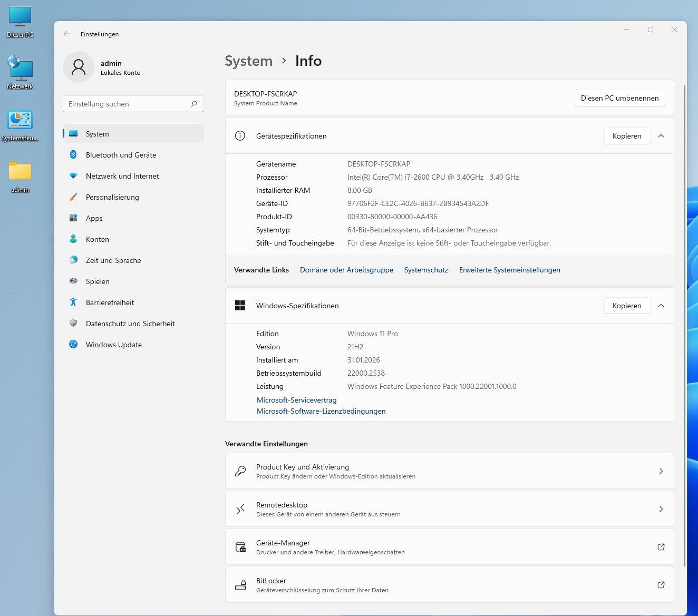
Task: Click the Betriebssystembuild value 22000.2538
Action: [x=366, y=373]
